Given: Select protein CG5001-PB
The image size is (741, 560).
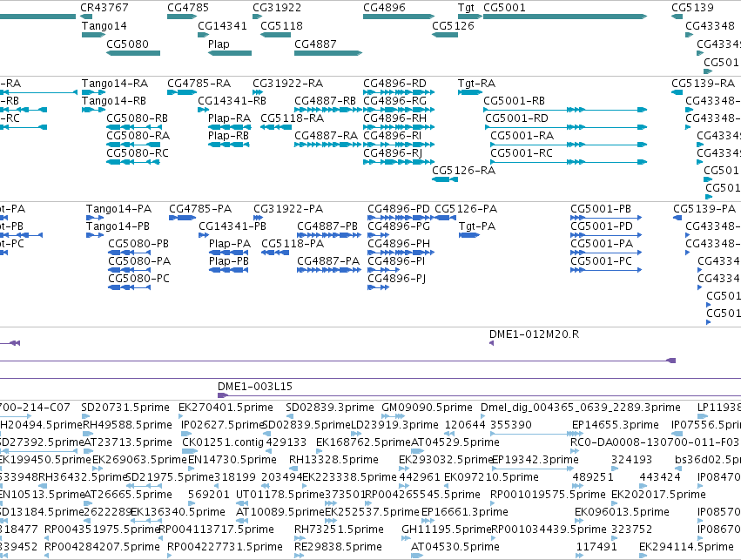Looking at the screenshot, I should [606, 218].
